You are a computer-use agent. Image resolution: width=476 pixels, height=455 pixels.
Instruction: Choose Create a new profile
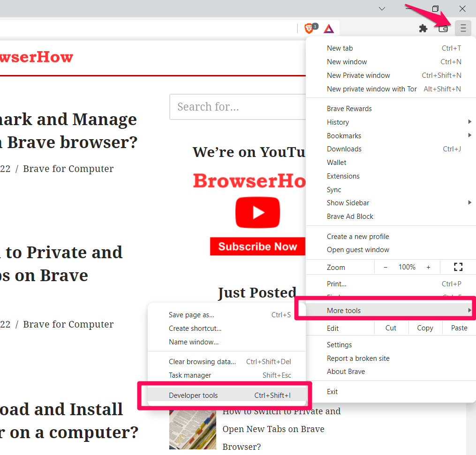click(x=391, y=236)
